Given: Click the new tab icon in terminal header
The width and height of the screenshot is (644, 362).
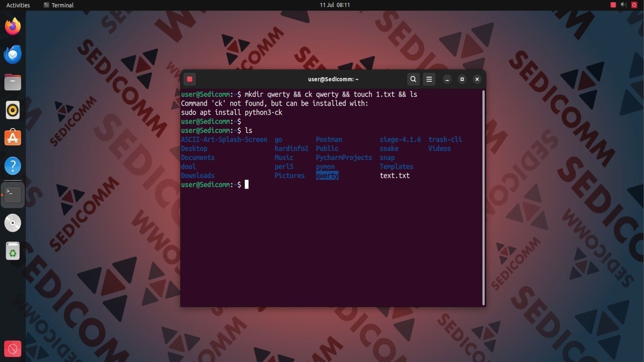Looking at the screenshot, I should [x=190, y=79].
